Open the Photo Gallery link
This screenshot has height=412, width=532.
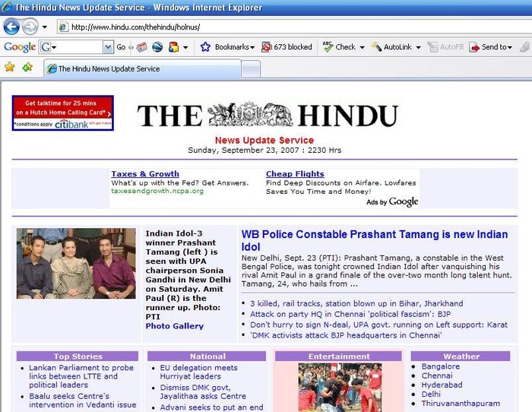175,326
